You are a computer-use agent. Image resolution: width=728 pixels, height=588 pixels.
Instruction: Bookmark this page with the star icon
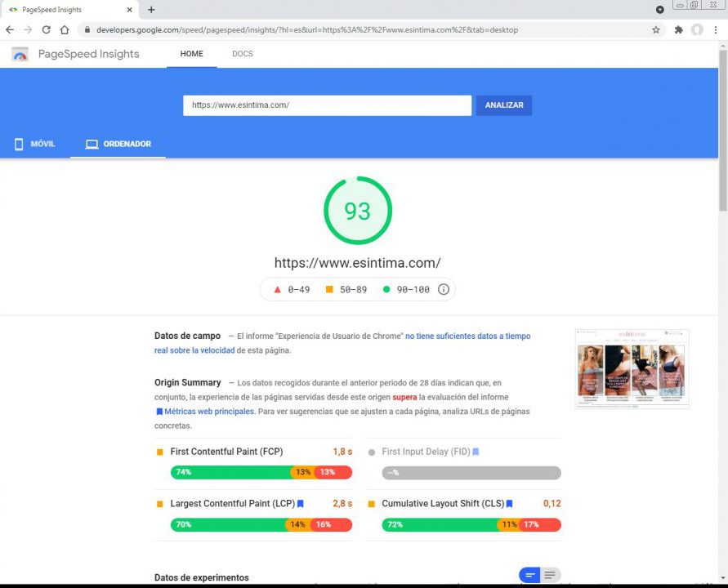[655, 29]
